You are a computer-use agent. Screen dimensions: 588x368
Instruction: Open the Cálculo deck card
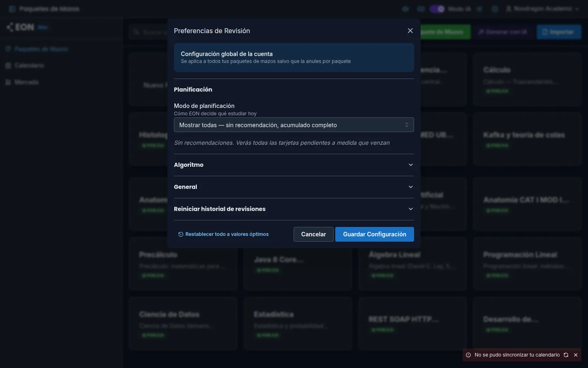point(528,79)
